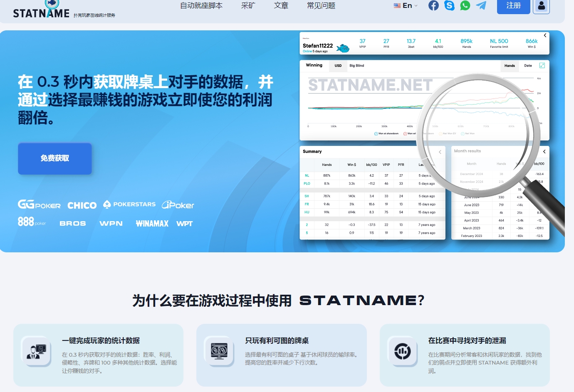Open the PLO row in Summary

(x=372, y=183)
